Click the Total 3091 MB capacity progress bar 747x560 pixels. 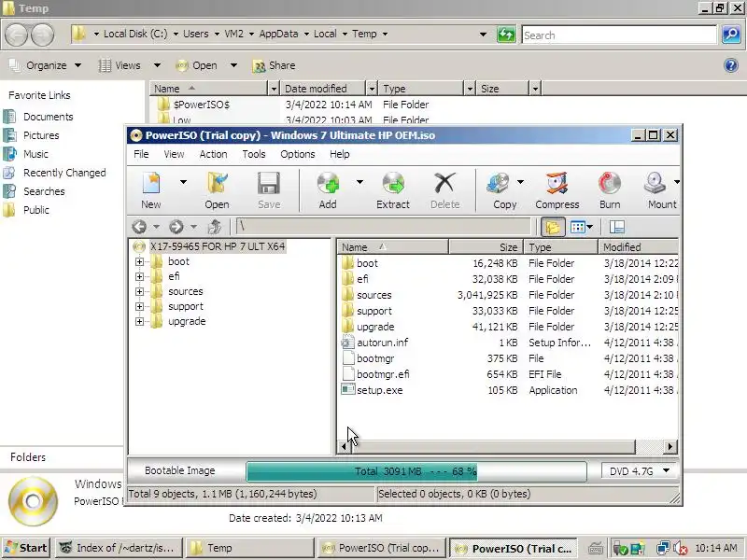click(x=416, y=471)
